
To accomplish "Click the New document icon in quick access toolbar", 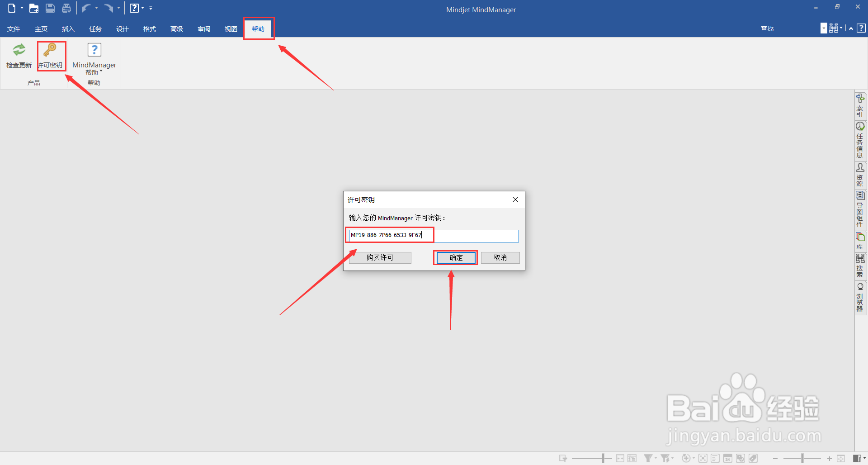I will 12,8.
